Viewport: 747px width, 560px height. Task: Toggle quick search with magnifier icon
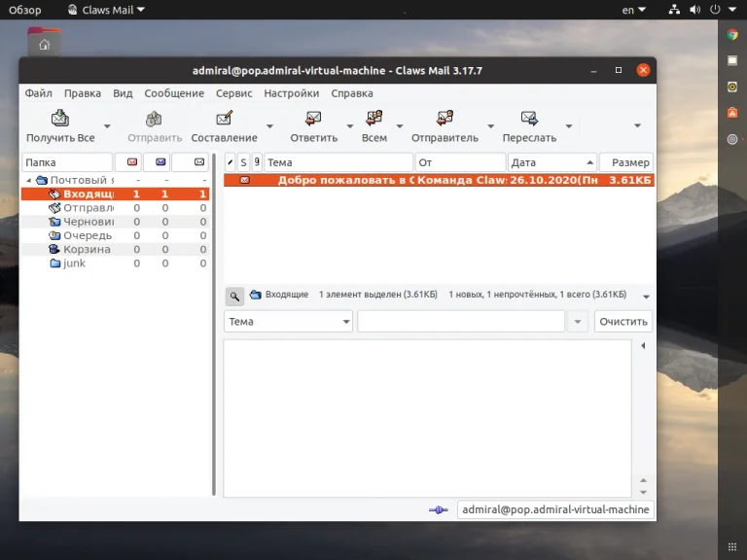(x=234, y=297)
